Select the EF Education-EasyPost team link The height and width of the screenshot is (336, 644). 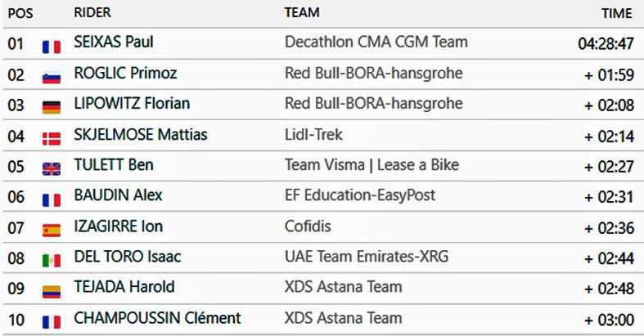pos(360,195)
